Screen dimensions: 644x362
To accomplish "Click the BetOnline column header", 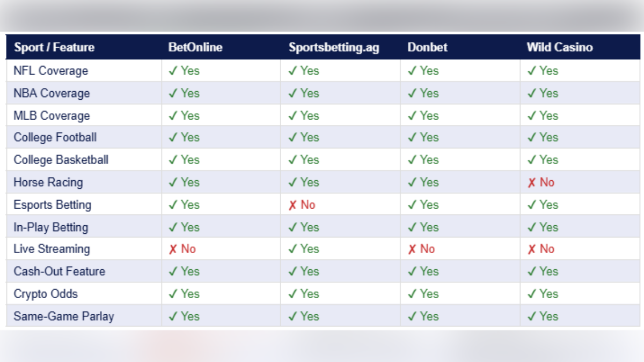I will tap(195, 47).
